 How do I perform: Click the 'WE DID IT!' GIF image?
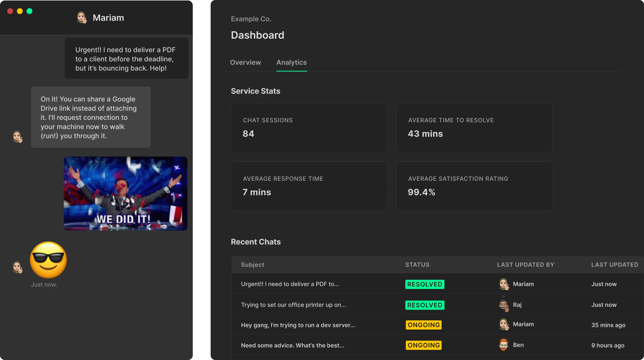click(126, 194)
